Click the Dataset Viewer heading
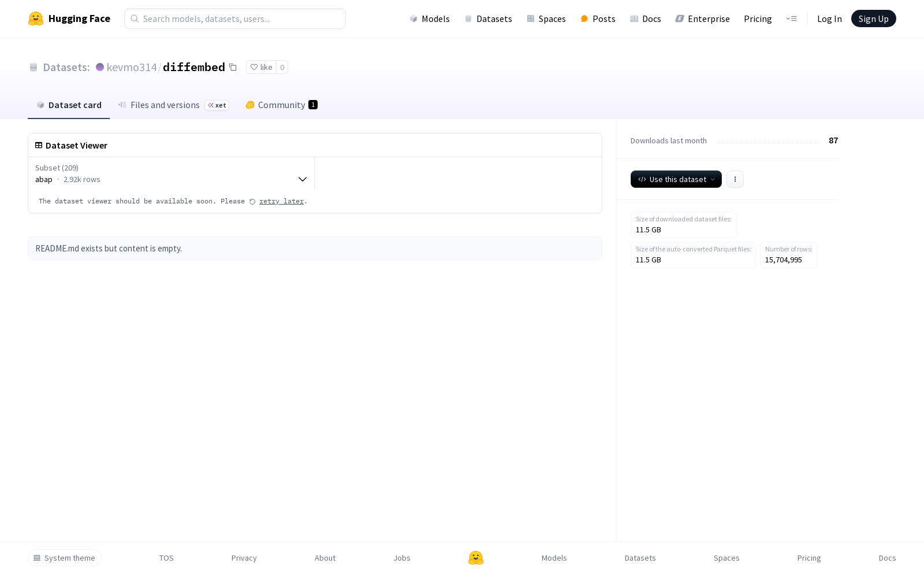924x578 pixels. [76, 145]
